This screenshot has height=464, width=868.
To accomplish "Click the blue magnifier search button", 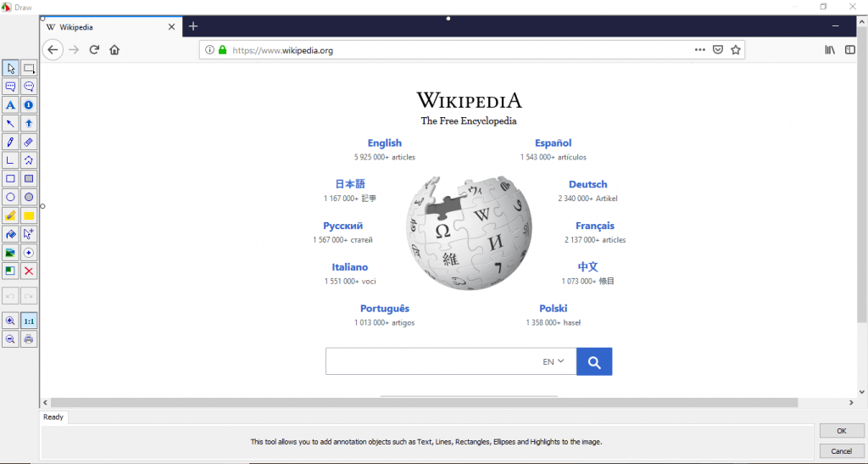I will [x=594, y=361].
